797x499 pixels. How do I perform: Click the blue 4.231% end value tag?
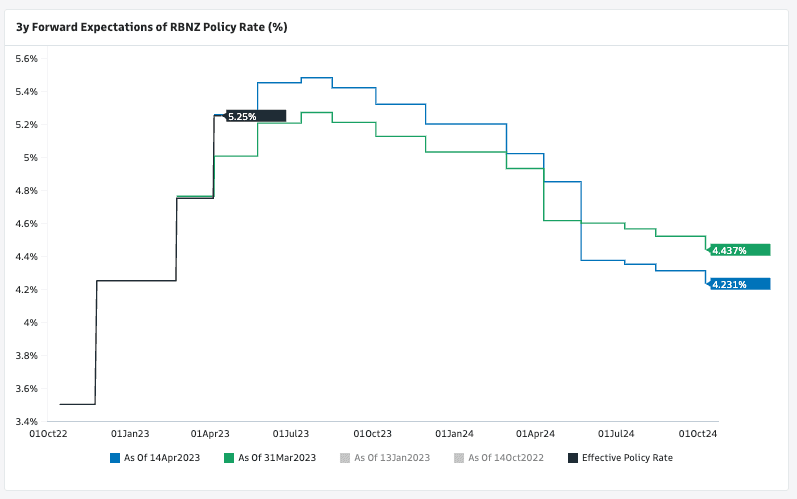click(739, 284)
